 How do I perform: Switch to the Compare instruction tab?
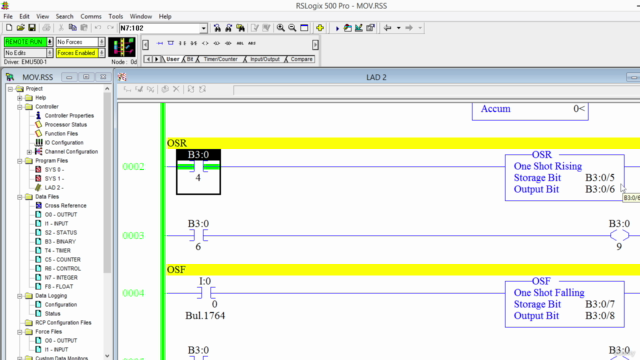(x=301, y=59)
